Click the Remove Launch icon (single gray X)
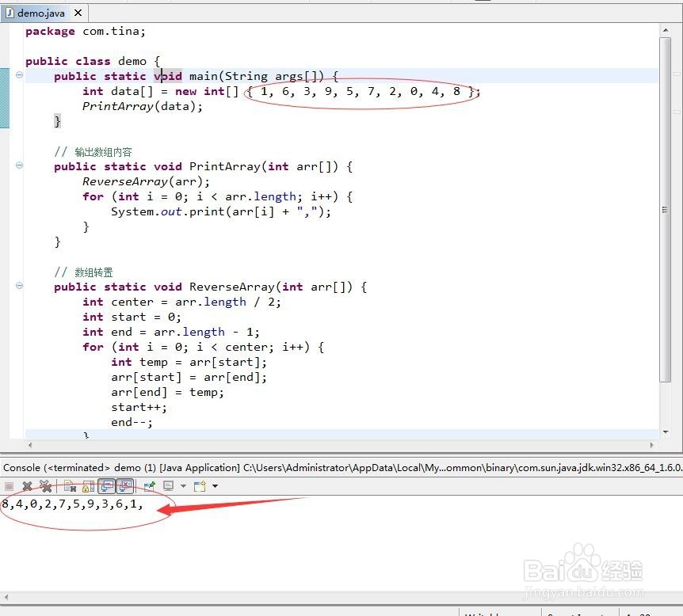This screenshot has height=616, width=683. [27, 486]
